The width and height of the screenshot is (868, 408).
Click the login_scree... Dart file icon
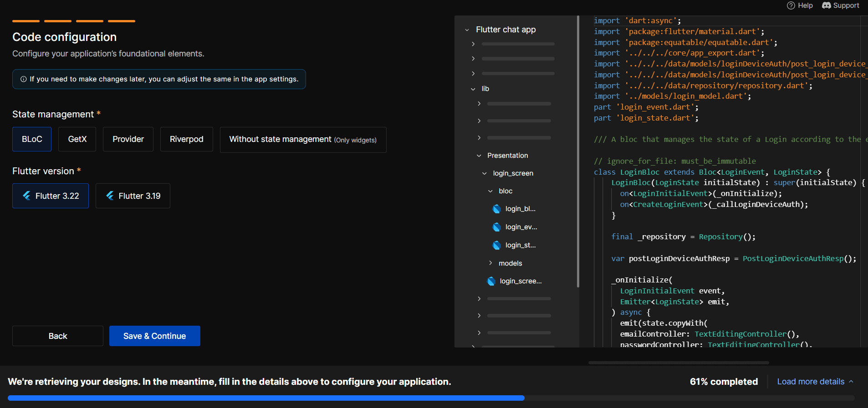tap(491, 281)
